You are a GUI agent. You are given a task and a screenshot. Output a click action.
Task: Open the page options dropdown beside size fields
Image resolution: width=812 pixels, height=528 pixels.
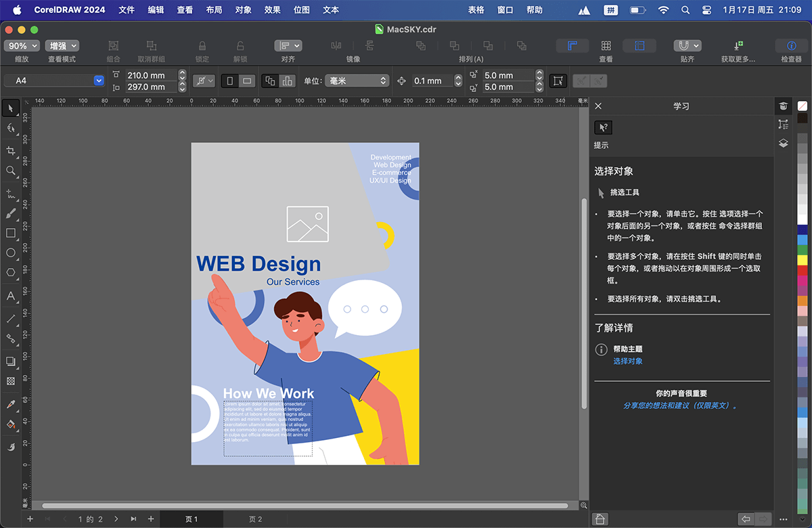203,81
